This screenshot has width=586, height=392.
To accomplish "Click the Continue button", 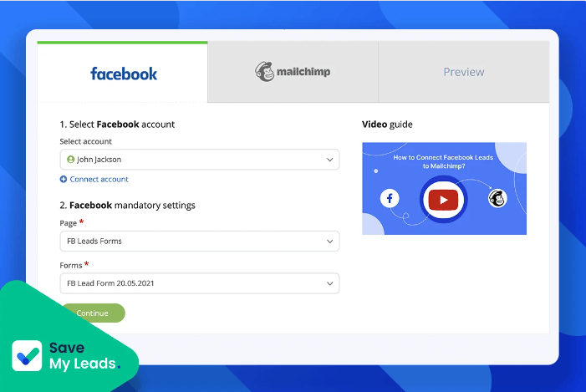I will pos(93,313).
